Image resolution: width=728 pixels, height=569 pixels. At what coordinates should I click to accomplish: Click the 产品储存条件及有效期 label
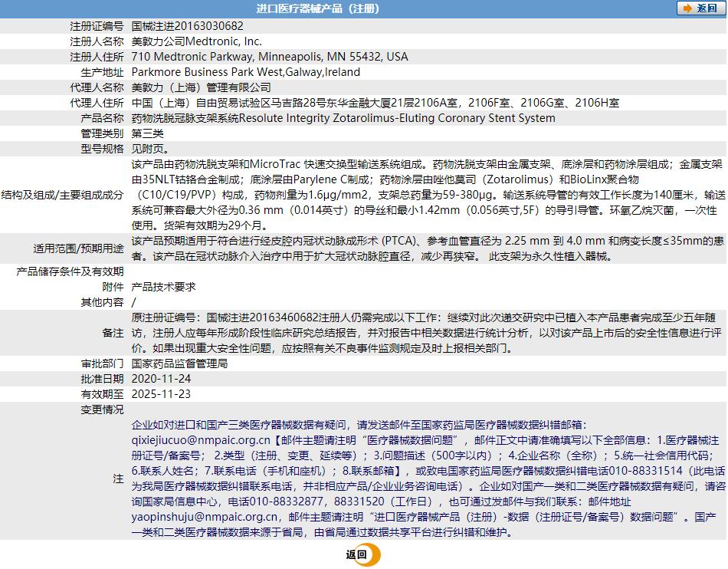pyautogui.click(x=70, y=271)
